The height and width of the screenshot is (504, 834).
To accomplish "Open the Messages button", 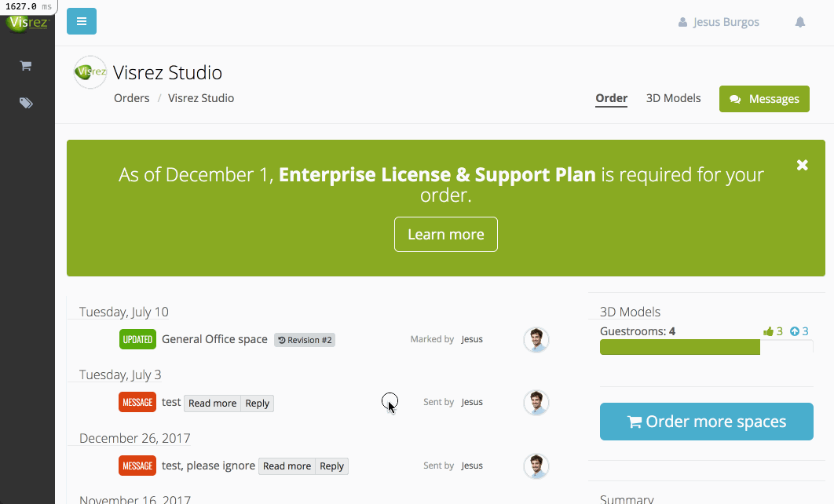I will (764, 99).
